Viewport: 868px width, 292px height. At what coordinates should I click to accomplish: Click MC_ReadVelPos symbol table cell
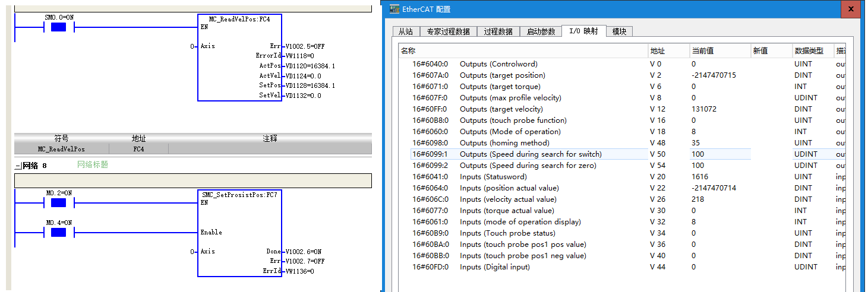61,149
